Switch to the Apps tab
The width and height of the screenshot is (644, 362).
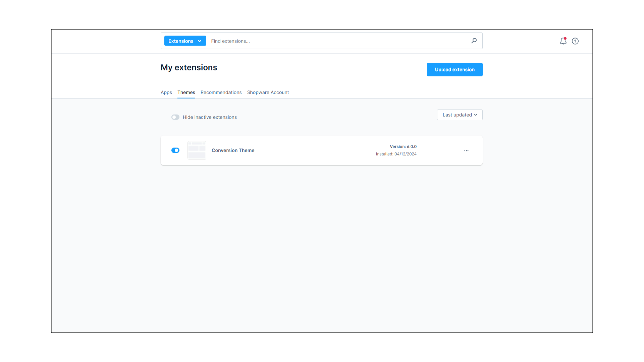click(166, 93)
